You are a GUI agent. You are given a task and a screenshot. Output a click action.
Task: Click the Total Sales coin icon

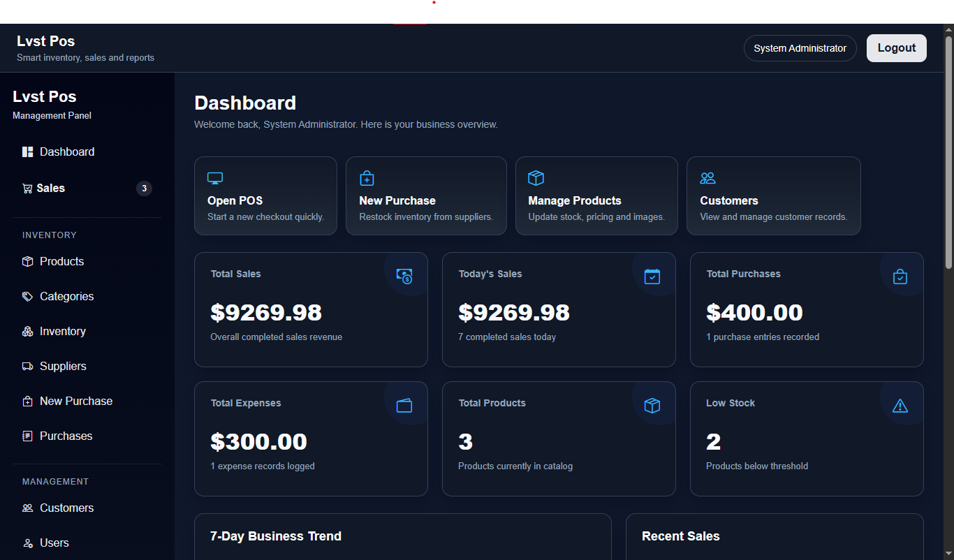[x=404, y=276]
